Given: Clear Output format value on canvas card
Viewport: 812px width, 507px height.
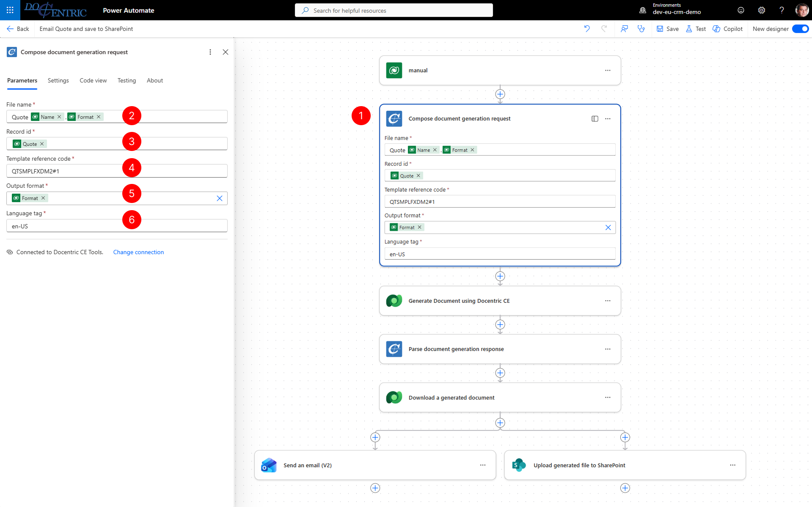Looking at the screenshot, I should tap(608, 227).
